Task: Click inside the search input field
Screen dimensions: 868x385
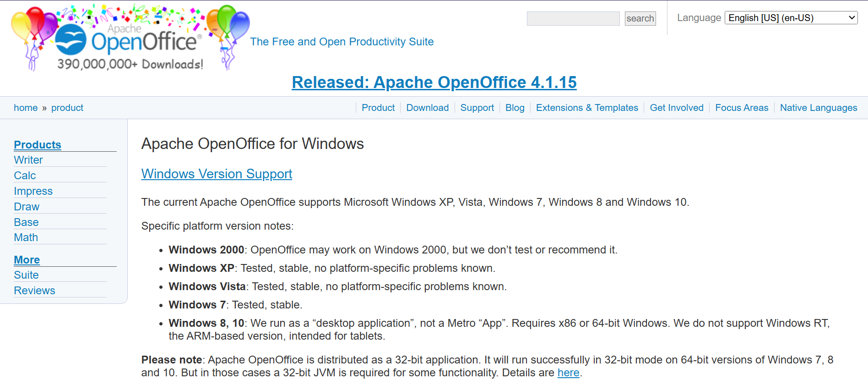Action: (573, 18)
